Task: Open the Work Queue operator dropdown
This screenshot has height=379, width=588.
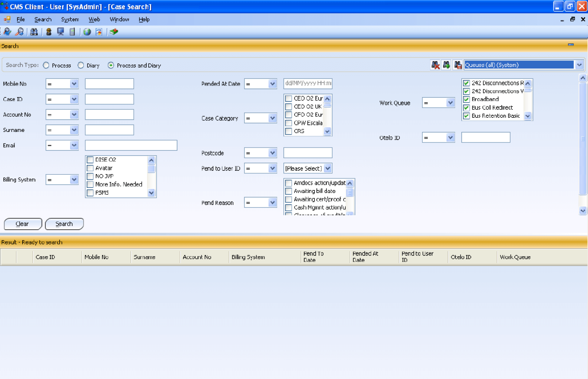Action: (x=451, y=103)
